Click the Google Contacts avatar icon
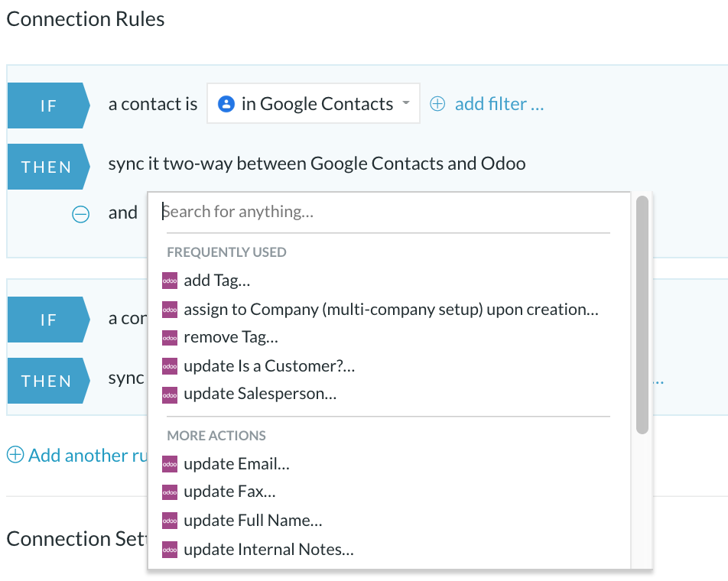 [x=226, y=104]
